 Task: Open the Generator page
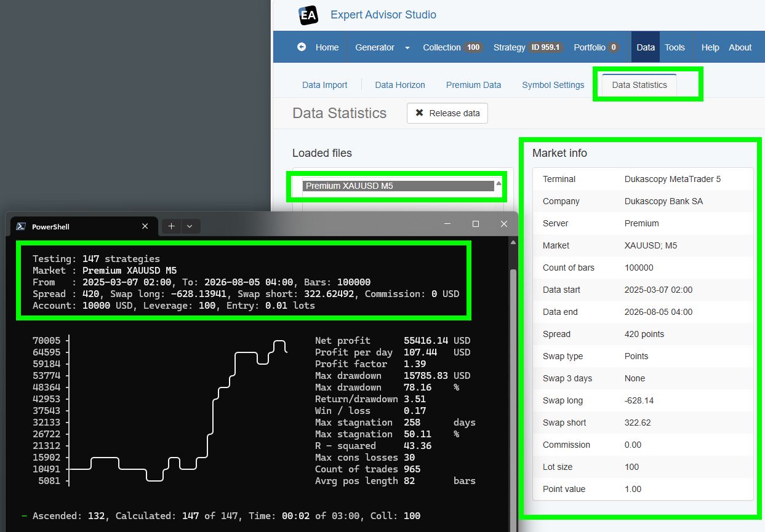pyautogui.click(x=375, y=47)
